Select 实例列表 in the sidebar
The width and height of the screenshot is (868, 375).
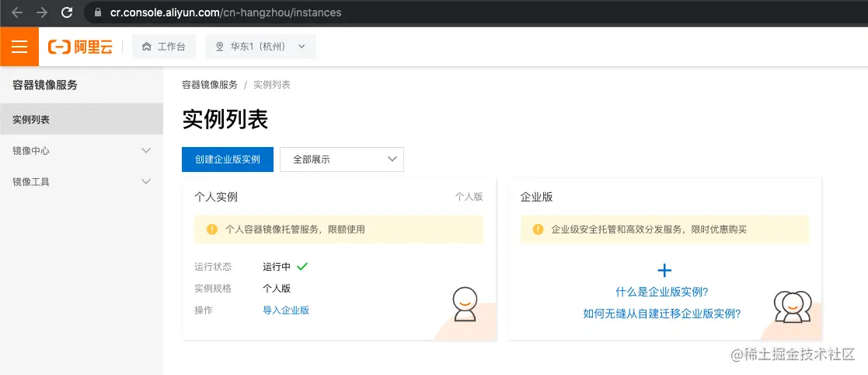(x=82, y=119)
